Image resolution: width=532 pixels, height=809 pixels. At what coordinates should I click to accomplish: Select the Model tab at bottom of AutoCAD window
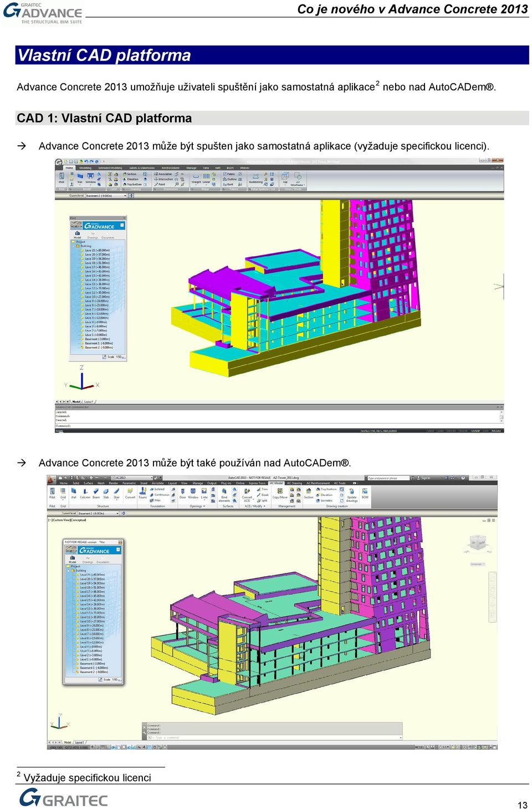tap(68, 742)
